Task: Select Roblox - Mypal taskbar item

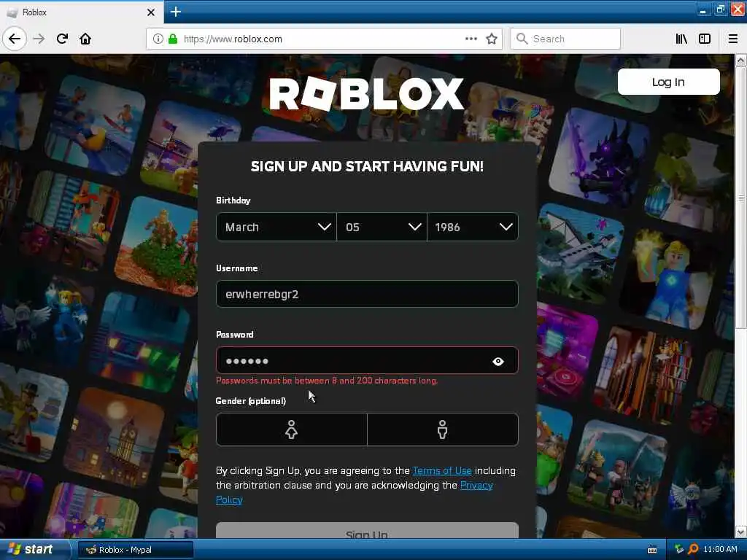Action: [x=136, y=550]
